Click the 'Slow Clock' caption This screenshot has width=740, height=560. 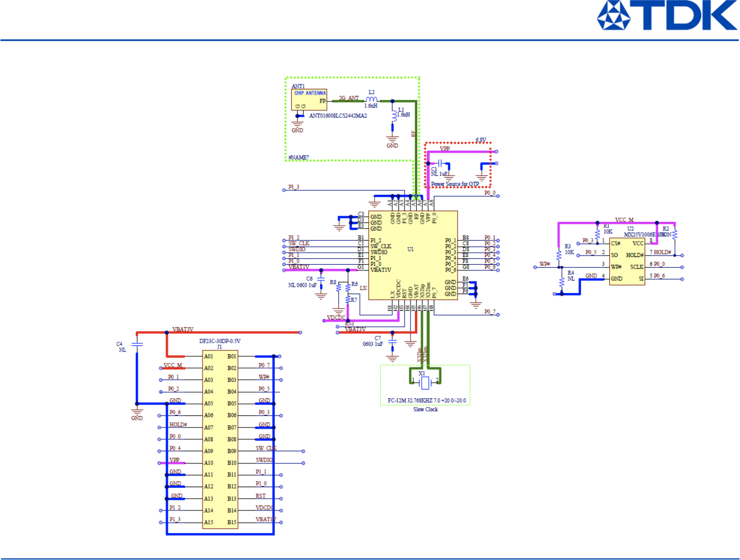[x=425, y=409]
